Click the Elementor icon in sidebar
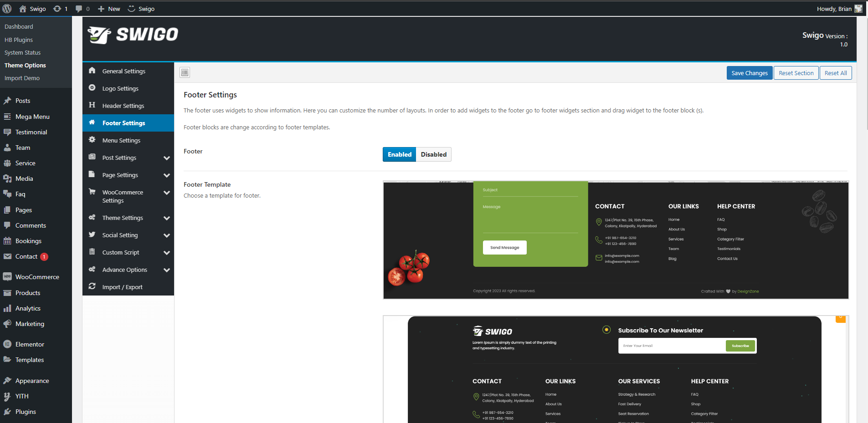 coord(7,344)
